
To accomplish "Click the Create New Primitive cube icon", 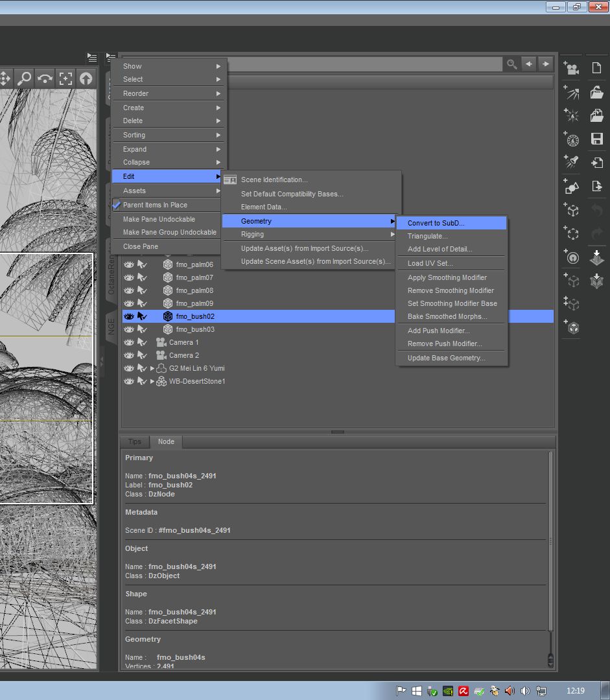I will click(572, 327).
